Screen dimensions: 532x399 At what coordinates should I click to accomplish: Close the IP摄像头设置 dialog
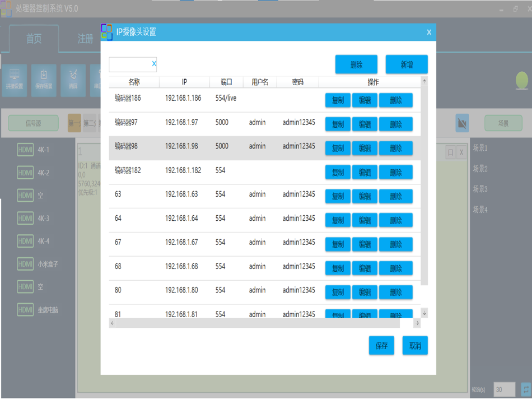(x=429, y=33)
